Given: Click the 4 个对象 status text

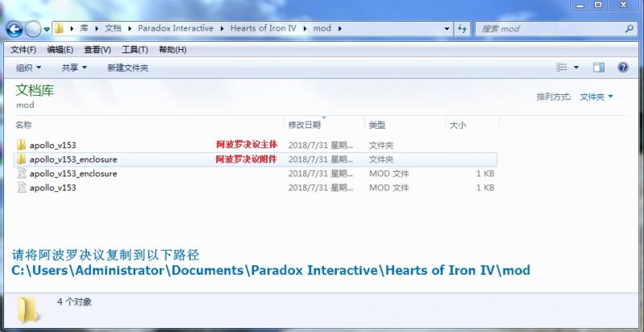Looking at the screenshot, I should click(x=74, y=302).
